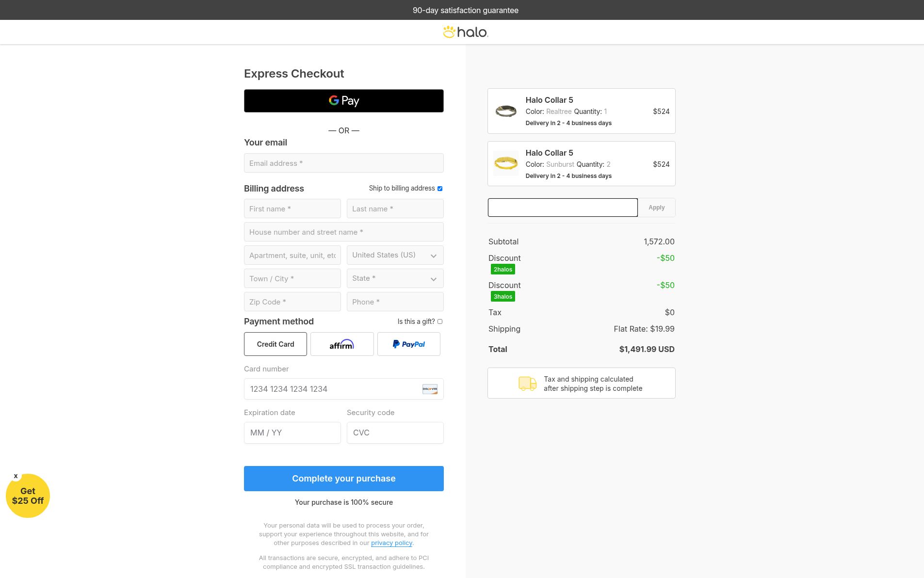Click the Google Pay express checkout button
924x578 pixels.
pos(343,101)
